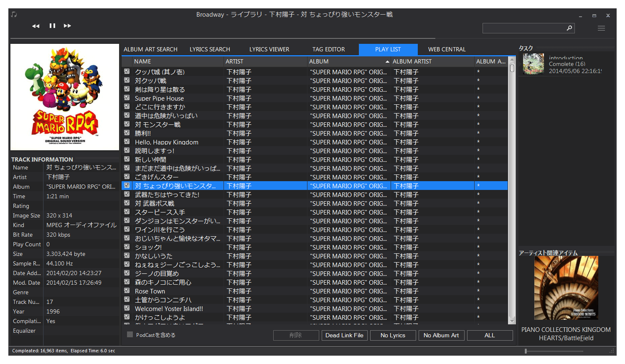The width and height of the screenshot is (625, 364).
Task: Click the Bit Rate value 320 kbps
Action: [x=58, y=235]
